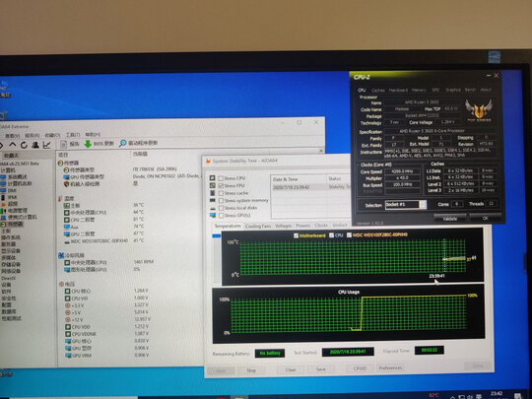
Task: Click the shield icon in sensor list
Action: 67,184
